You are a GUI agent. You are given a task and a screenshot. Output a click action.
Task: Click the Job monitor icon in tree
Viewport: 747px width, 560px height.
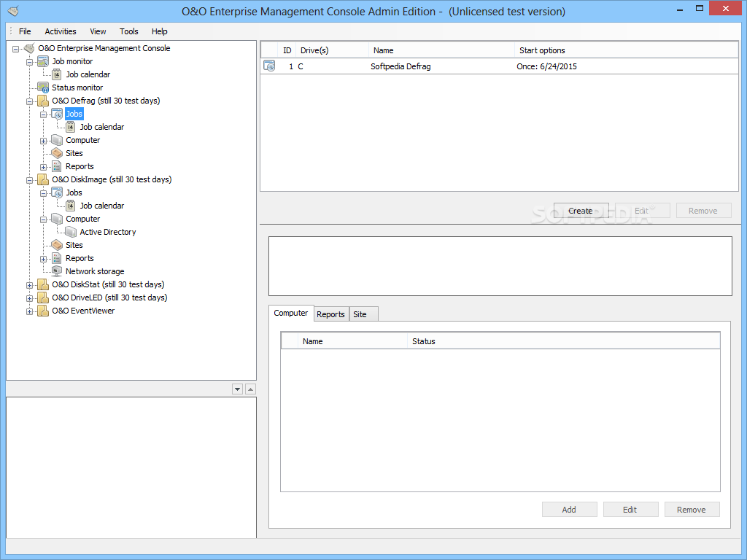pyautogui.click(x=43, y=61)
